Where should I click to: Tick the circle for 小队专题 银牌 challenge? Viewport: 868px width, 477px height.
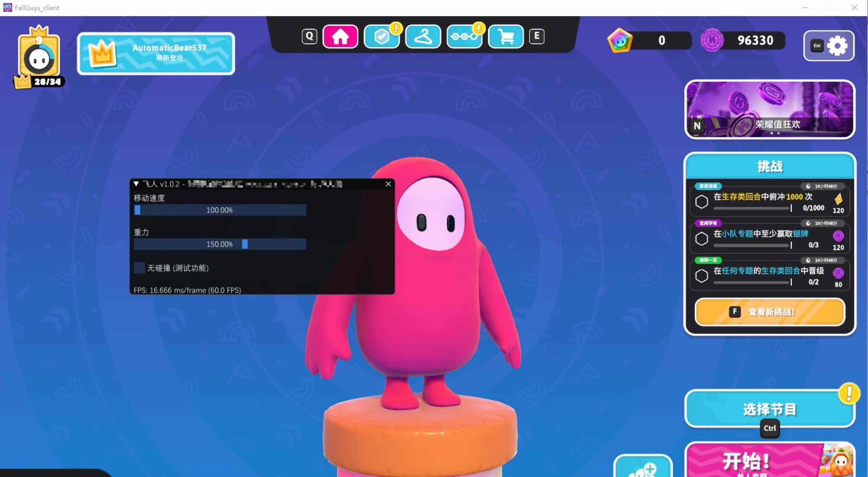point(702,239)
